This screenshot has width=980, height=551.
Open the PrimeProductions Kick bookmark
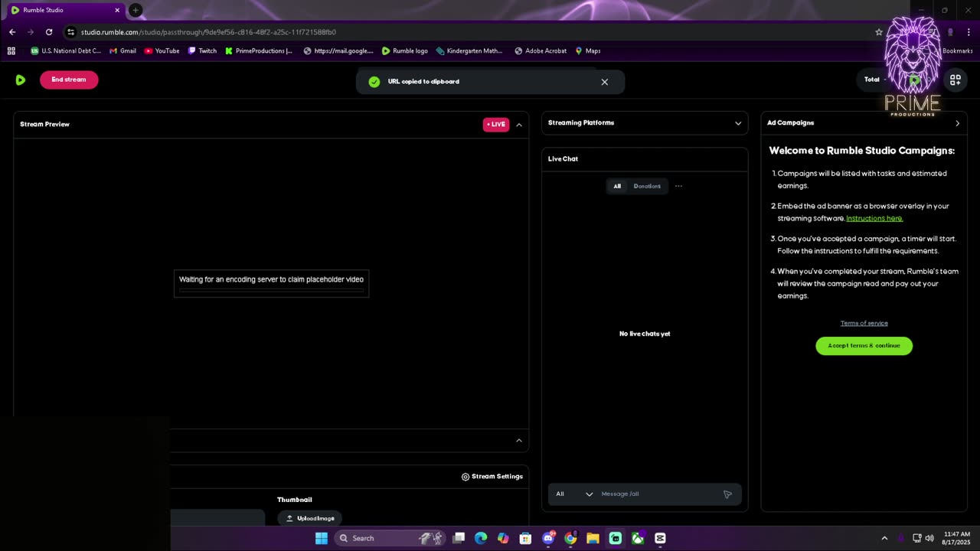tap(259, 51)
